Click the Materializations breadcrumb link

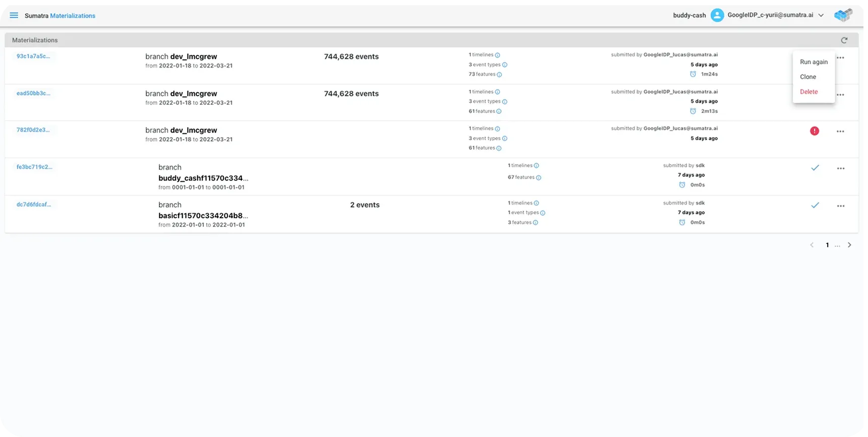pos(73,16)
